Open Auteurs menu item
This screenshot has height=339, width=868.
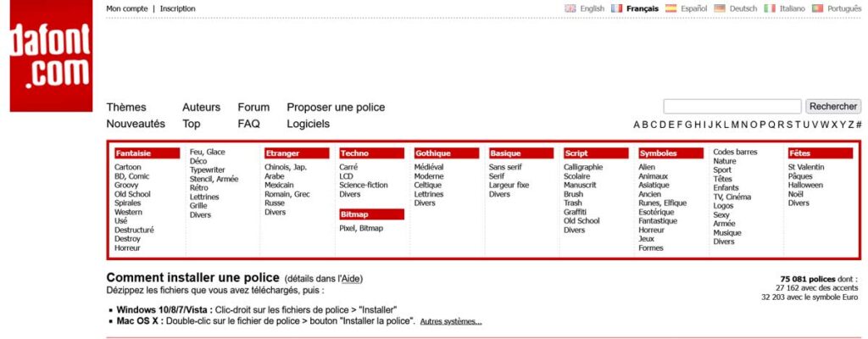click(201, 107)
